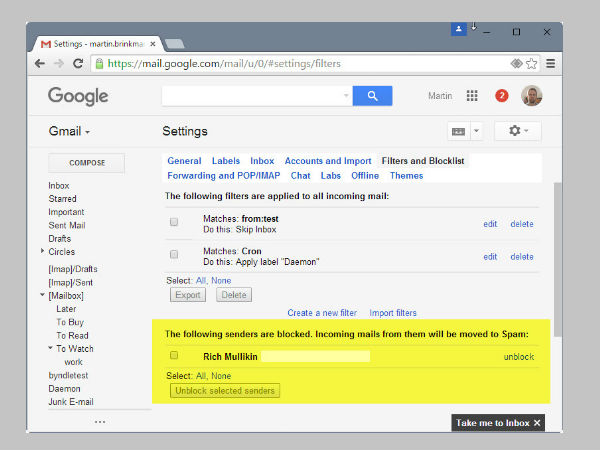This screenshot has width=600, height=450.
Task: Click Create a new filter link
Action: coord(322,313)
